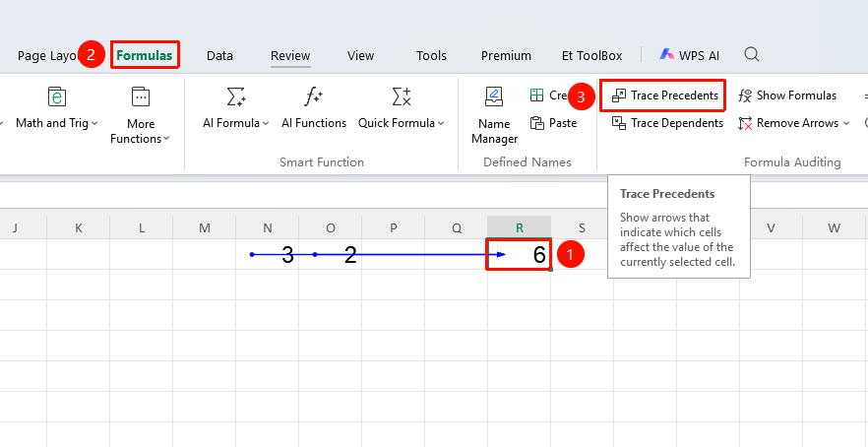
Task: Click the AI Functions fx icon
Action: click(314, 96)
